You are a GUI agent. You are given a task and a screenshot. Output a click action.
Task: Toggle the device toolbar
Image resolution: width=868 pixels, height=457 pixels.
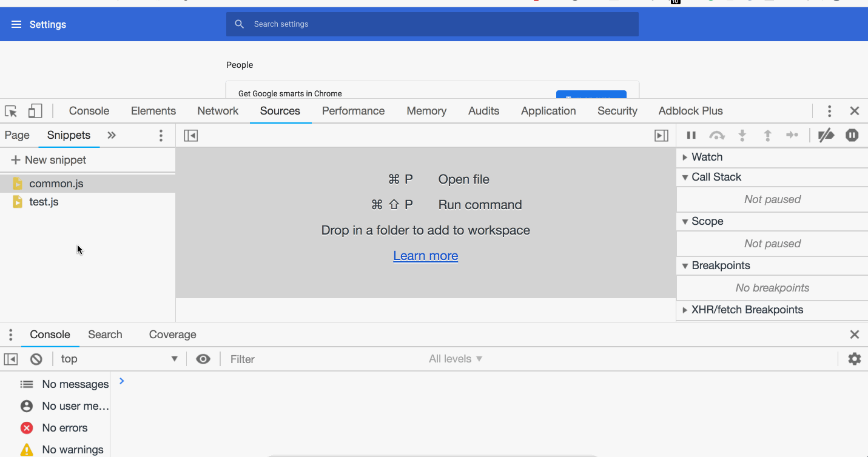tap(35, 111)
